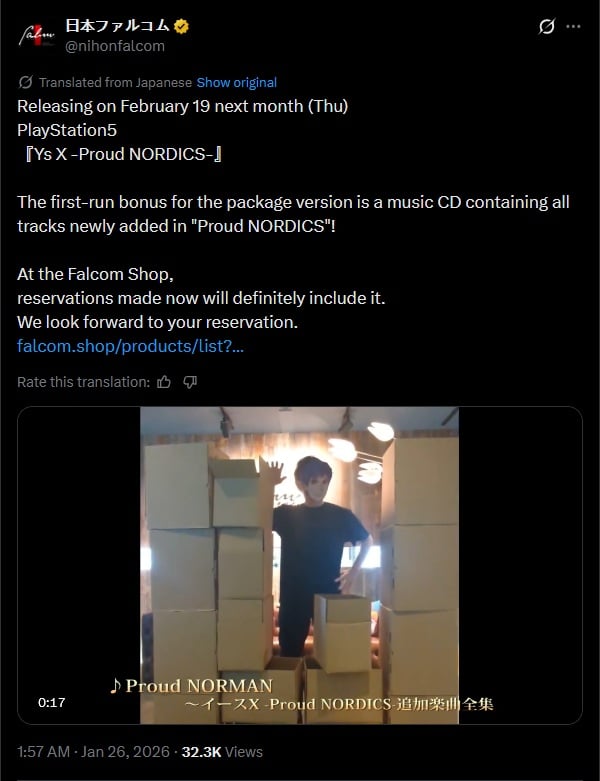This screenshot has height=781, width=600.
Task: Click the tweet text about first-run bonus CD
Action: click(x=293, y=214)
